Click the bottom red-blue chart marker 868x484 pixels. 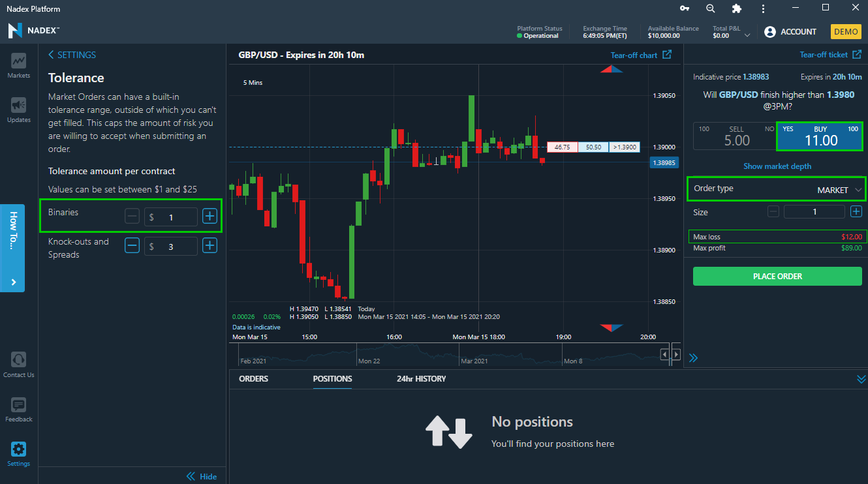coord(612,327)
